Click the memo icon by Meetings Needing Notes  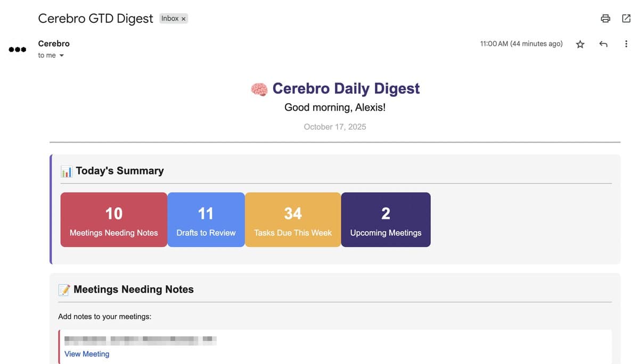point(64,290)
